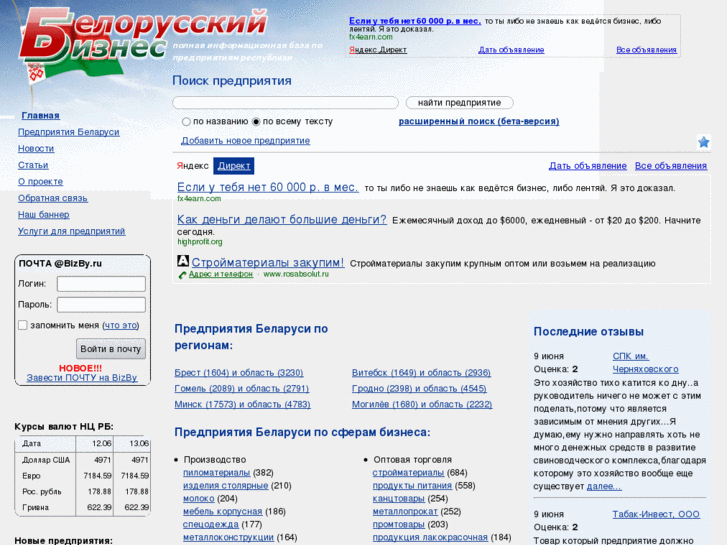Click 'Завести ПОЧТУ на BizBy' link
The width and height of the screenshot is (727, 545).
tap(82, 378)
